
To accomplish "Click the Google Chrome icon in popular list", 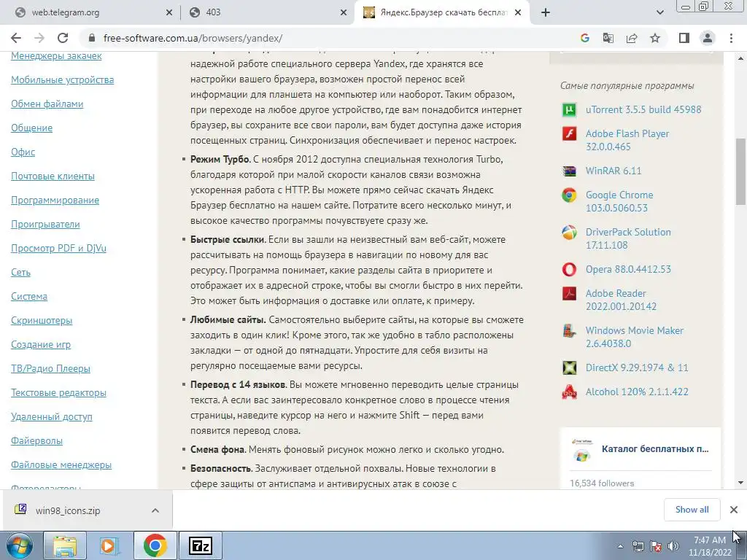I will click(569, 195).
